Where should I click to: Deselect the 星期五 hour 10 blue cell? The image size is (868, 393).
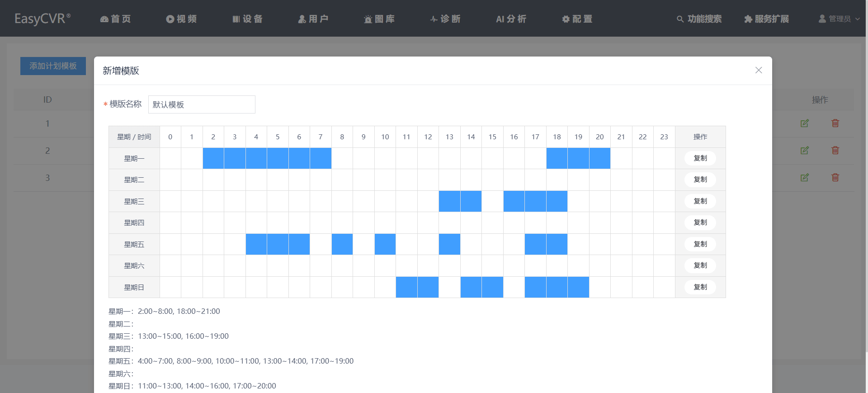385,244
